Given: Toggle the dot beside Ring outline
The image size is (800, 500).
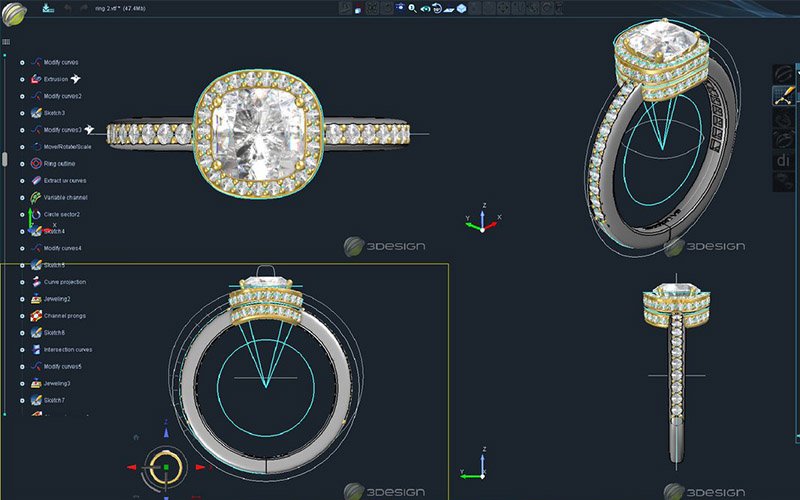Looking at the screenshot, I should pos(22,163).
